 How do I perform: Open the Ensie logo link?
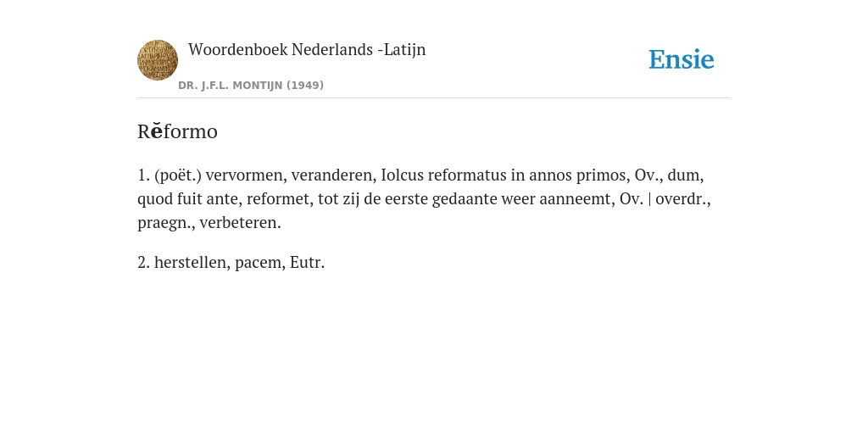[x=682, y=59]
